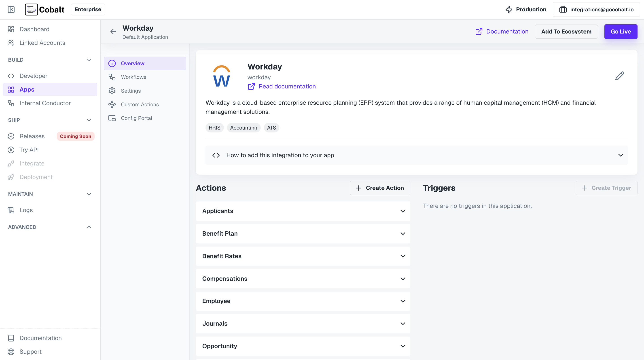Expand the How to add this integration panel
Viewport: 644px width, 360px height.
[x=621, y=155]
